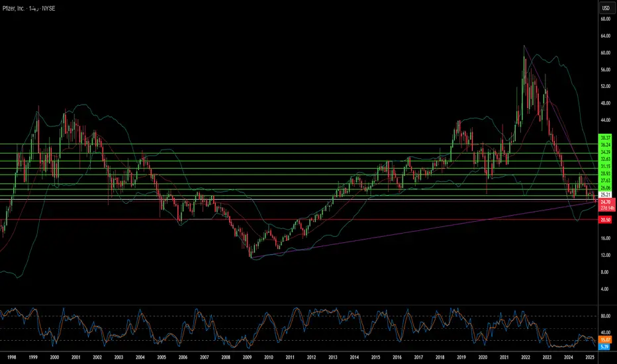Click the 80.00 level on oscillator scale
617x364 pixels.
[604, 316]
